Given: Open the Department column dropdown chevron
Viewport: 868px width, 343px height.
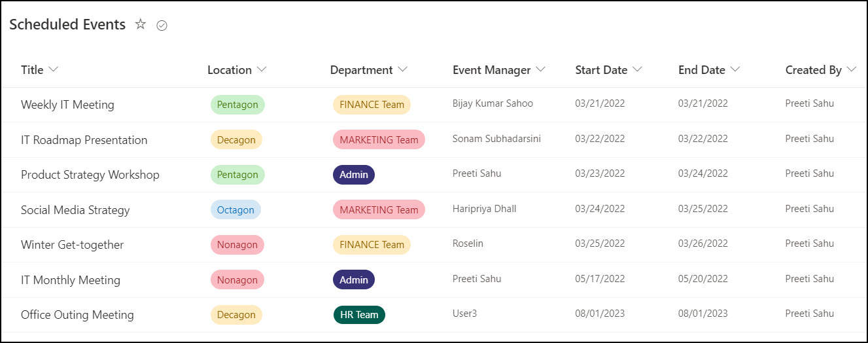Looking at the screenshot, I should (x=402, y=69).
